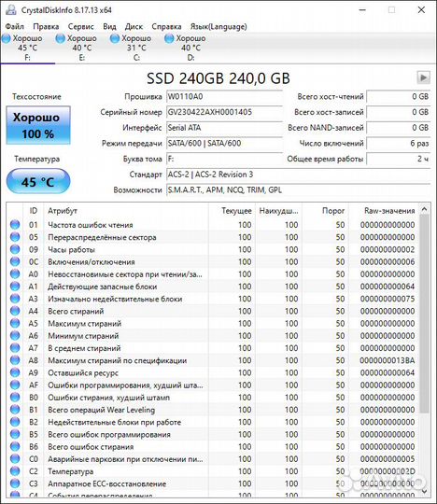Open the Файл menu
Screen dimensions: 437x504
point(15,26)
